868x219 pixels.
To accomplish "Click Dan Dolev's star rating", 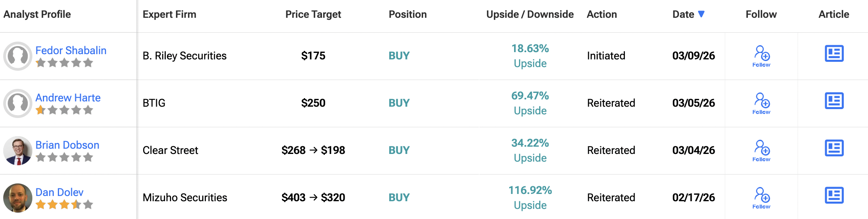I will click(x=64, y=205).
